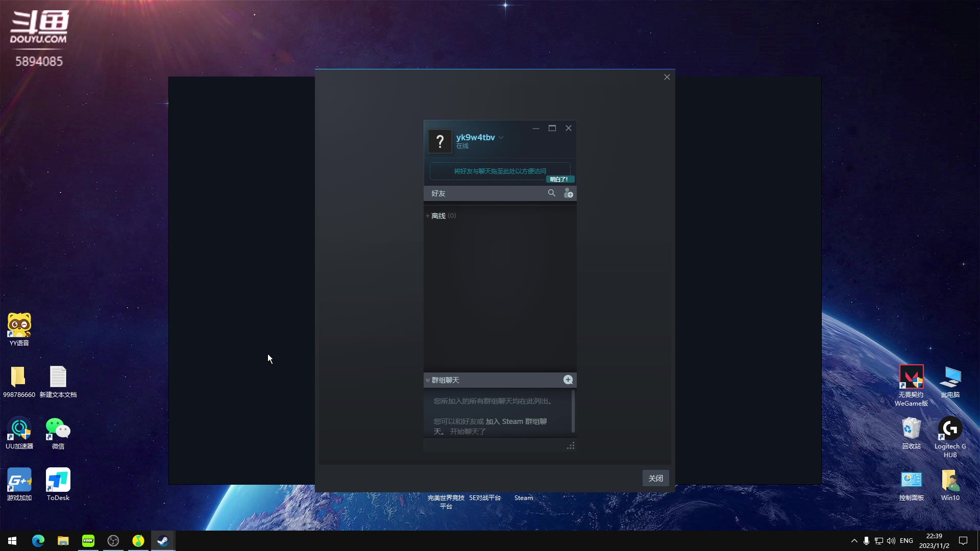
Task: Click the yellow-green round taskbar icon
Action: tap(138, 541)
